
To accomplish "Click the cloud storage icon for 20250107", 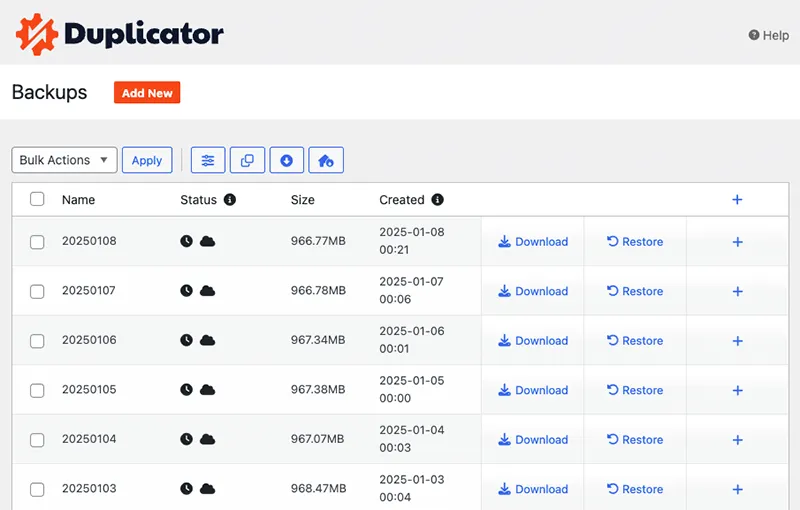I will (x=207, y=291).
